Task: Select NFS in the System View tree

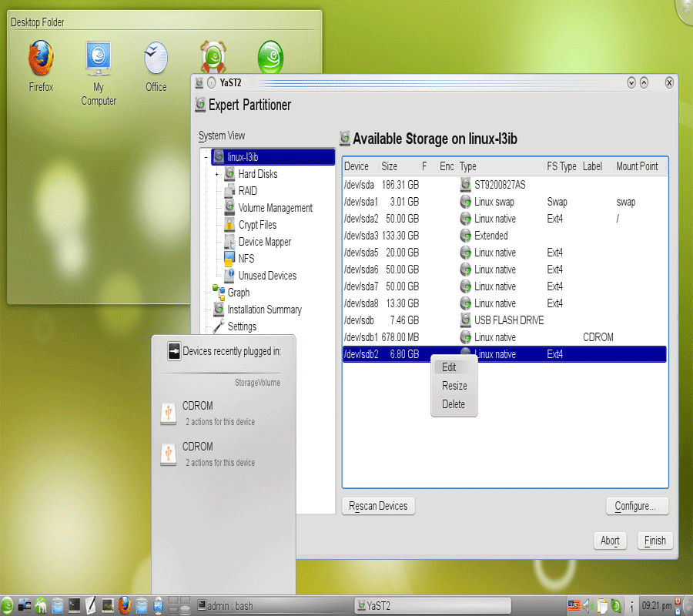Action: 246,259
